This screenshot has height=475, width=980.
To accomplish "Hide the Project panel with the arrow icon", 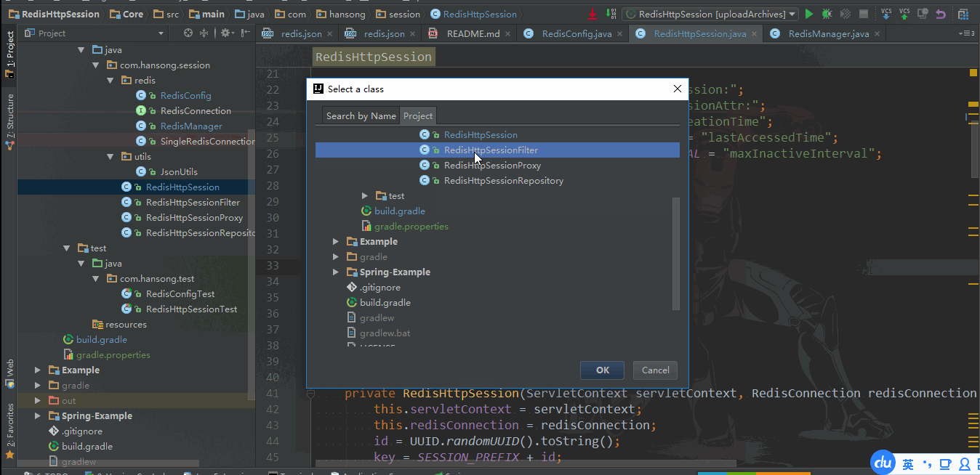I will point(246,33).
